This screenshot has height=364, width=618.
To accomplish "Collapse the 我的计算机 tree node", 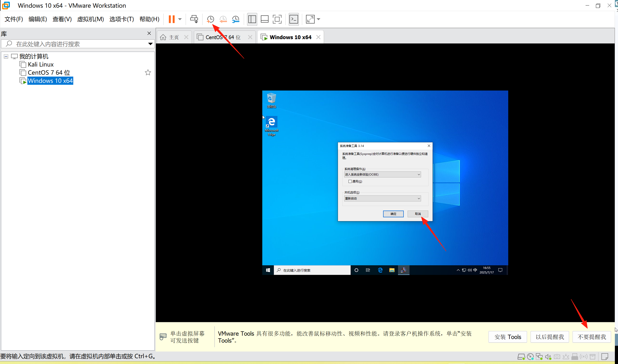I will click(x=6, y=57).
